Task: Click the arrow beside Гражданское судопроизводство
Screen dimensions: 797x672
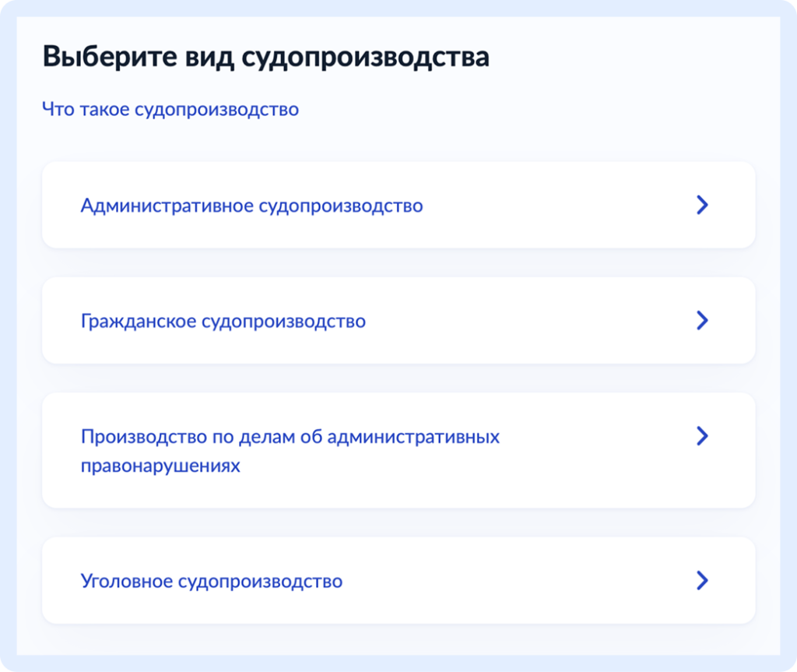Action: [x=702, y=321]
